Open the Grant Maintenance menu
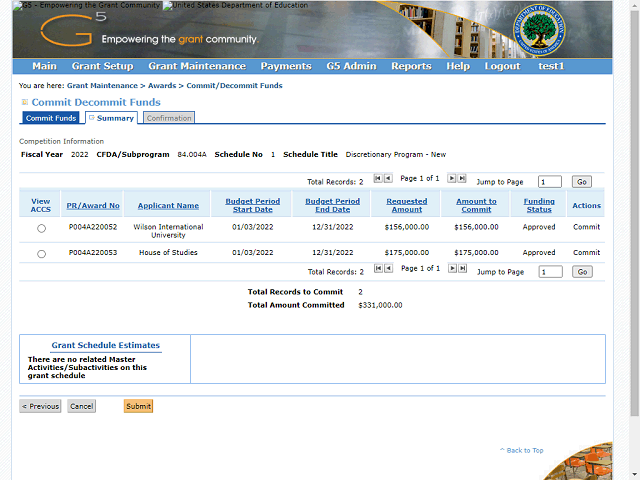640x480 pixels. (196, 66)
